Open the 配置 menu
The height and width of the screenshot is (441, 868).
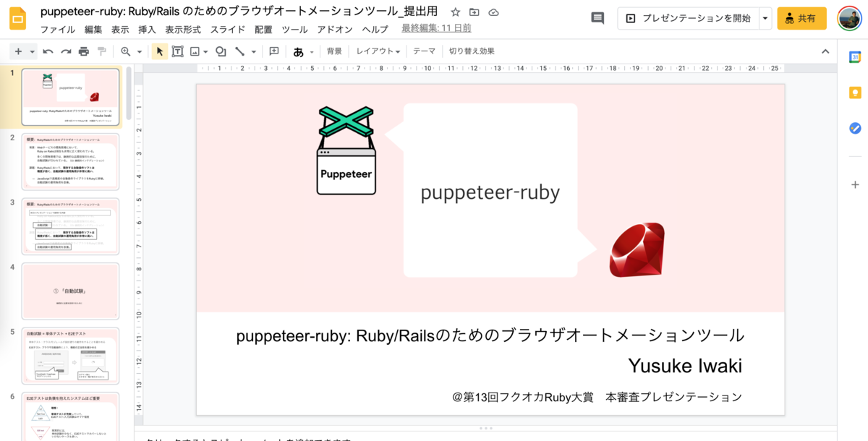click(x=263, y=29)
